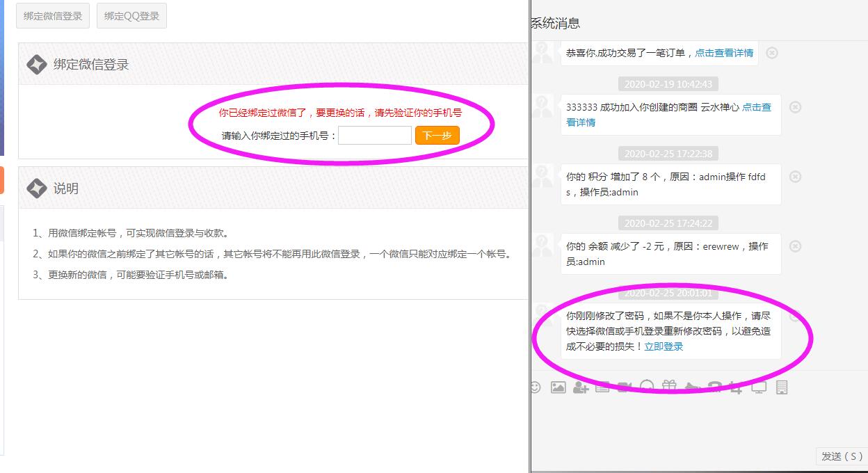Open 点击查看详情 link in order message

[724, 53]
